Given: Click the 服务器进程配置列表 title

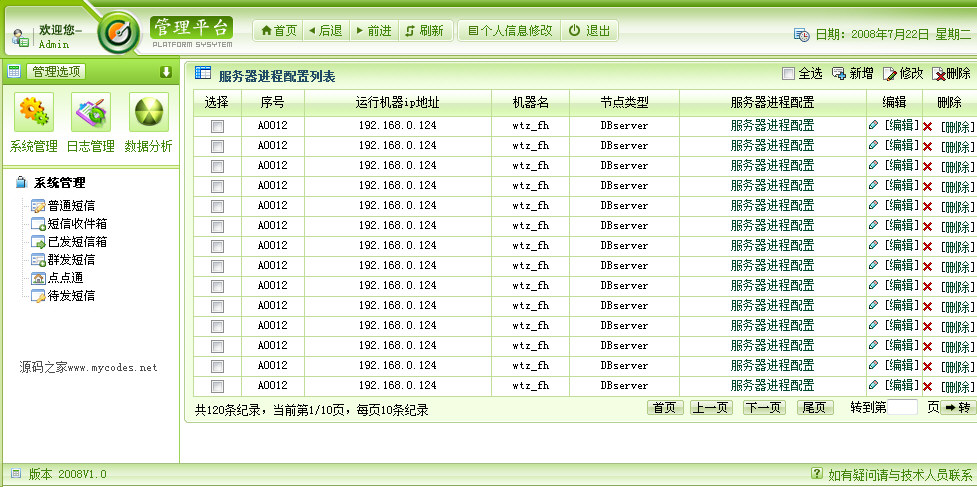Looking at the screenshot, I should [277, 77].
